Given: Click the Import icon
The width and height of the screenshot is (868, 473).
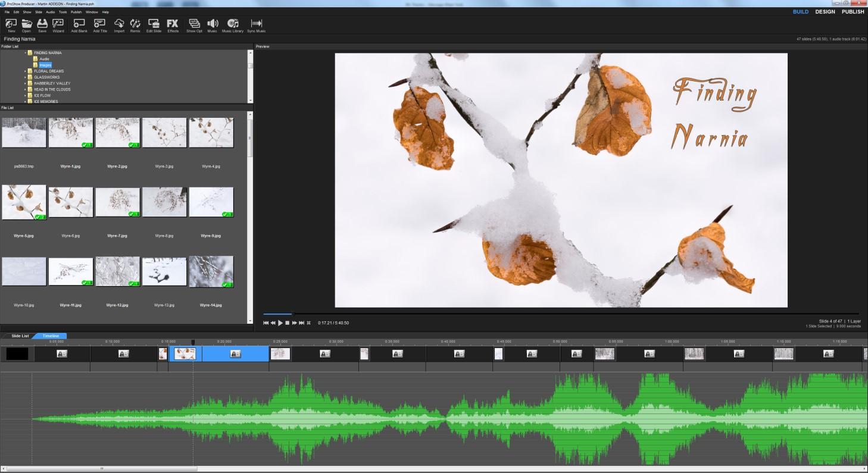Looking at the screenshot, I should 119,24.
